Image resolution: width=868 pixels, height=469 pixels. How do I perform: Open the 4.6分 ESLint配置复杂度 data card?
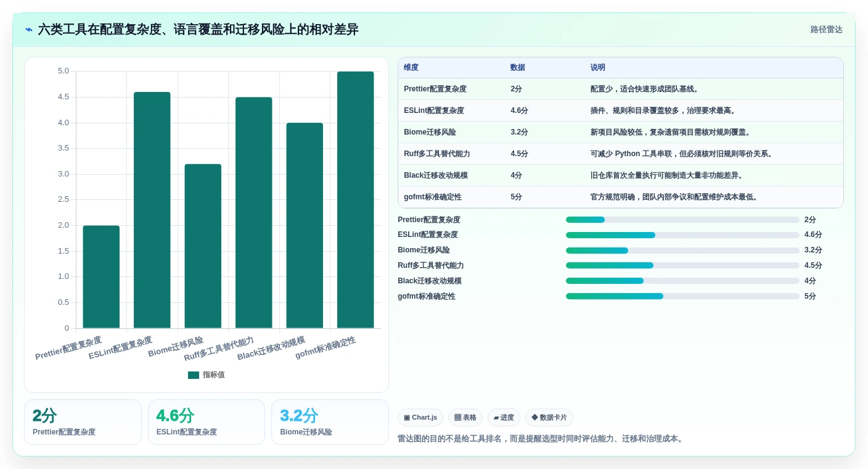pos(207,422)
